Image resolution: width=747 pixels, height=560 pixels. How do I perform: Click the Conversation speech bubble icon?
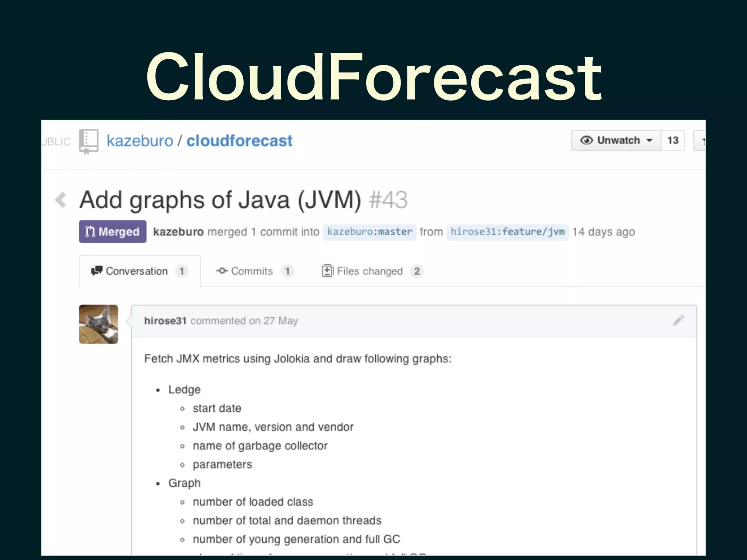(97, 271)
